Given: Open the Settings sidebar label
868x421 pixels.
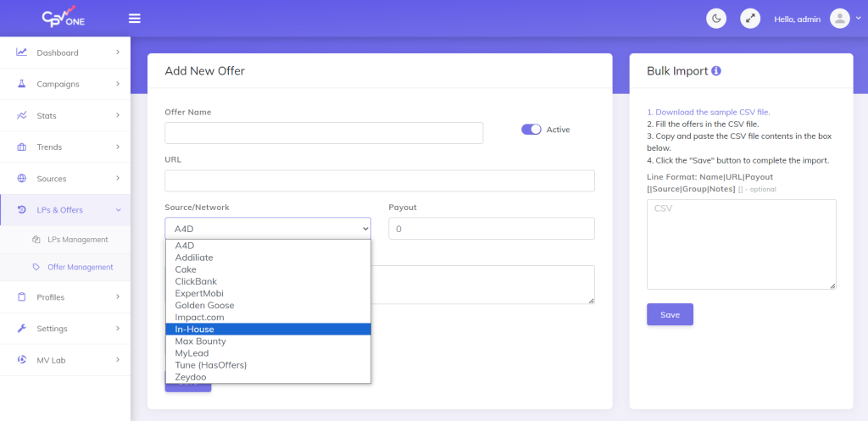Looking at the screenshot, I should tap(52, 329).
